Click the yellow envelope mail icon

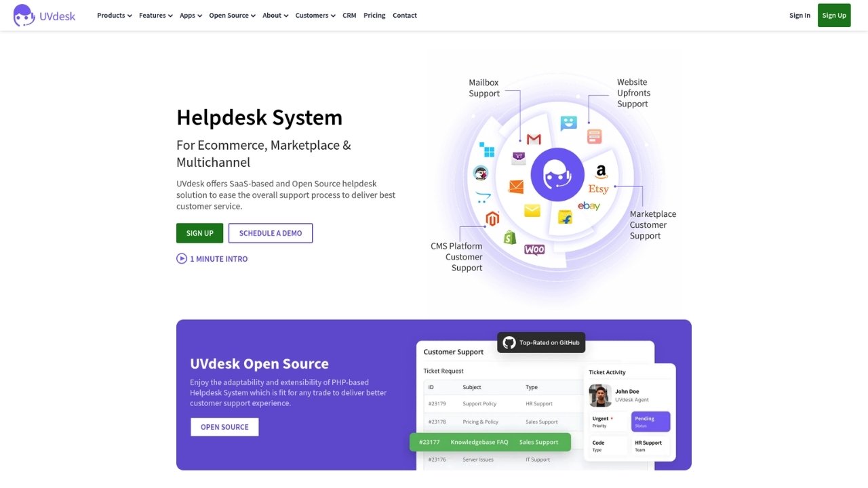532,211
